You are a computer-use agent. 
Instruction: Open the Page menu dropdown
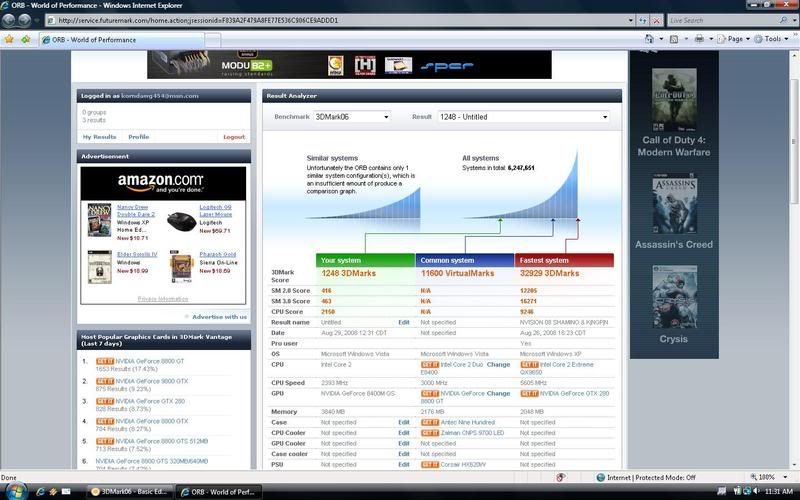(x=734, y=39)
